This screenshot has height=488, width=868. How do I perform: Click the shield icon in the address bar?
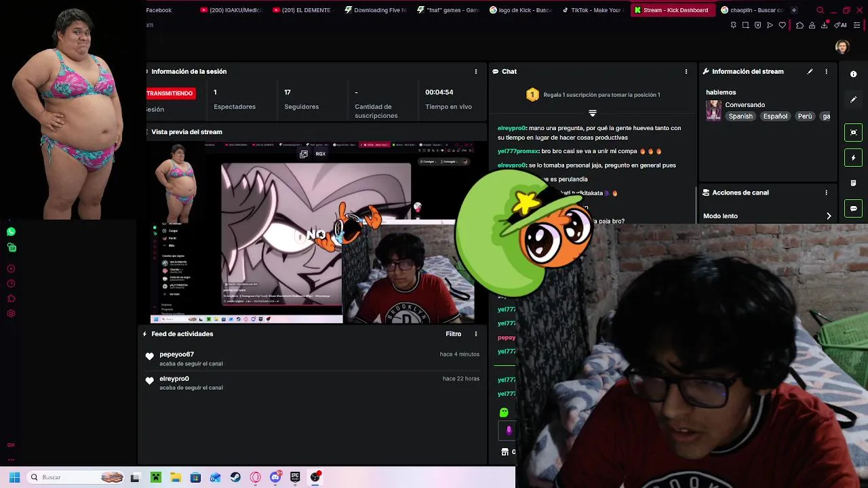pos(757,25)
